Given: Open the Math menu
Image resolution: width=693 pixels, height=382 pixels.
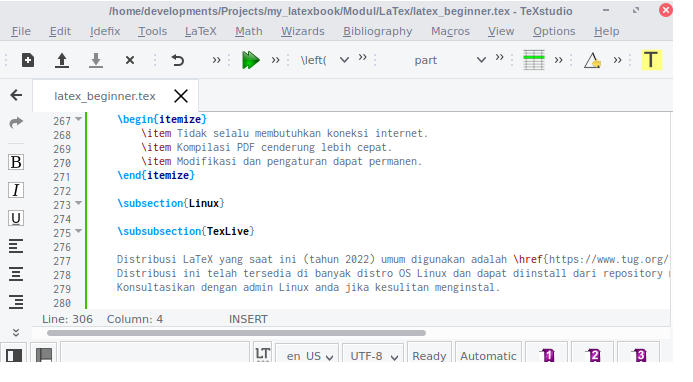Looking at the screenshot, I should pyautogui.click(x=249, y=31).
